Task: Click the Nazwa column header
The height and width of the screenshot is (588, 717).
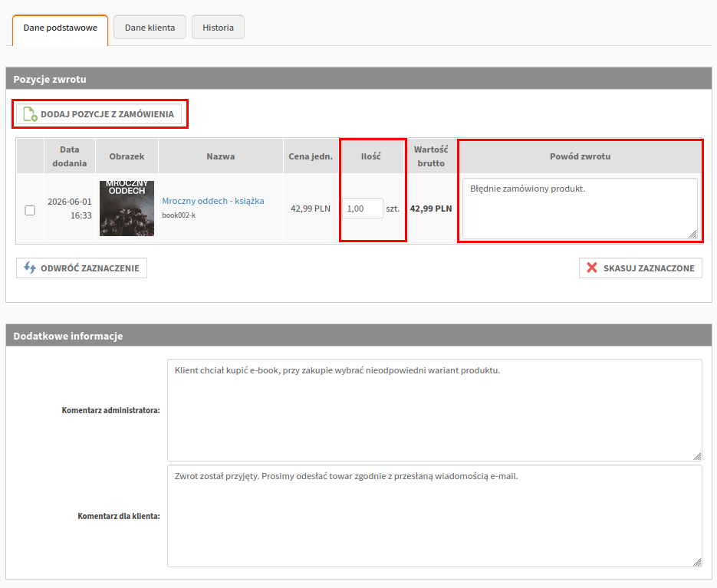Action: click(220, 156)
